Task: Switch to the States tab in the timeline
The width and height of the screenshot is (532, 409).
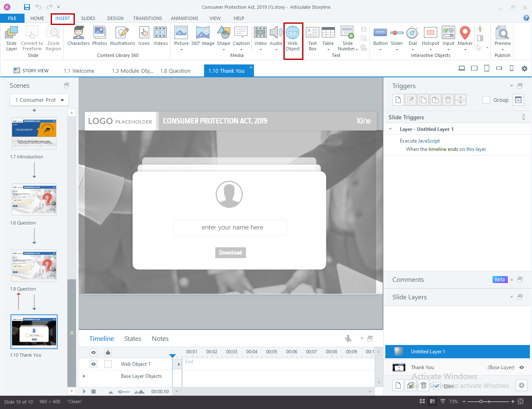Action: click(133, 338)
